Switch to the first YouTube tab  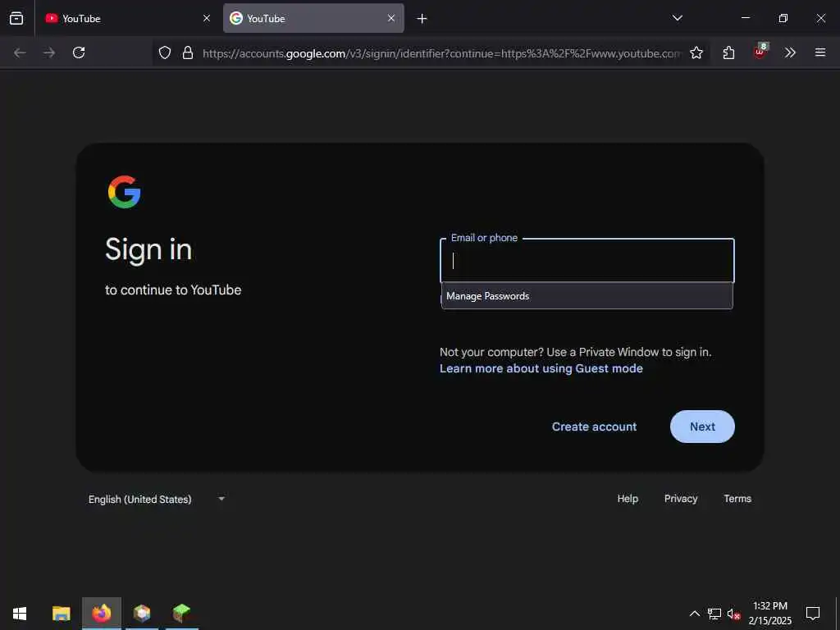(128, 18)
